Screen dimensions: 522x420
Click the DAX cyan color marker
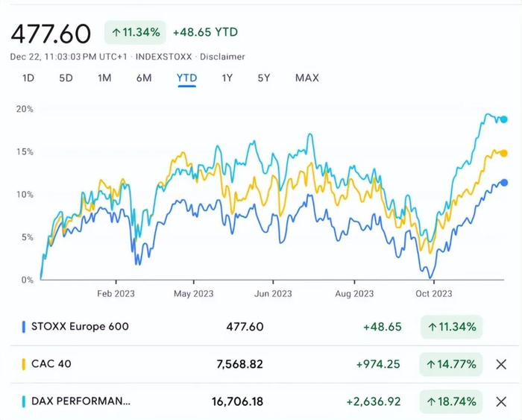24,402
